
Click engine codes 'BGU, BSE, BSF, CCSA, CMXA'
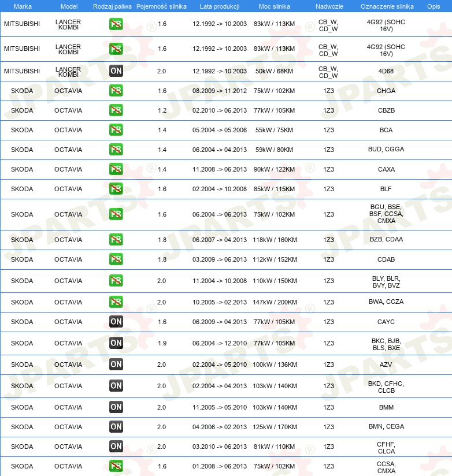[x=386, y=214]
